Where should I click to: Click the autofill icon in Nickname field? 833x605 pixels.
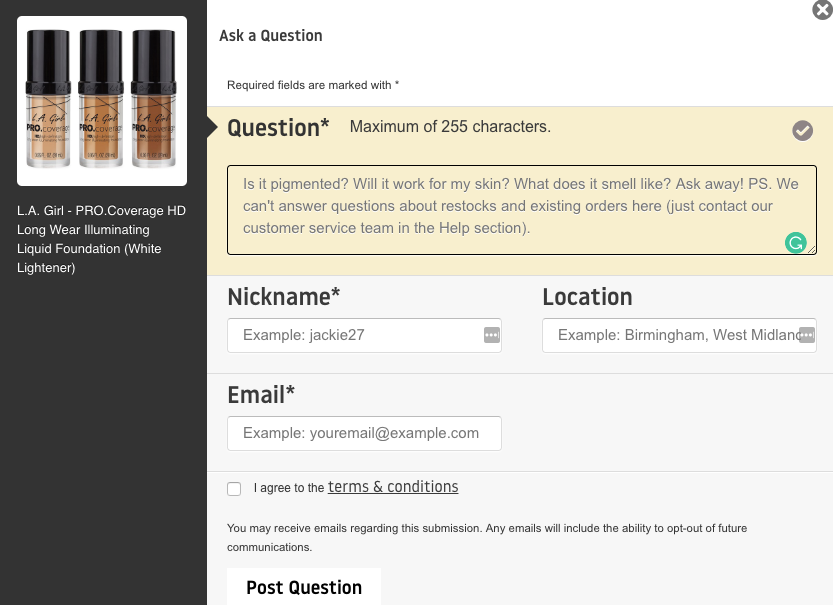[491, 335]
